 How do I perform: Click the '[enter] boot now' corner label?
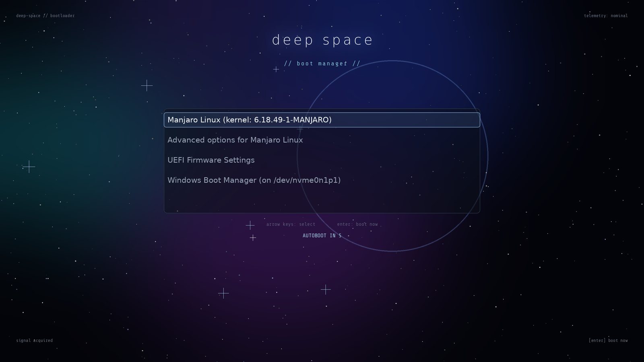(x=608, y=341)
